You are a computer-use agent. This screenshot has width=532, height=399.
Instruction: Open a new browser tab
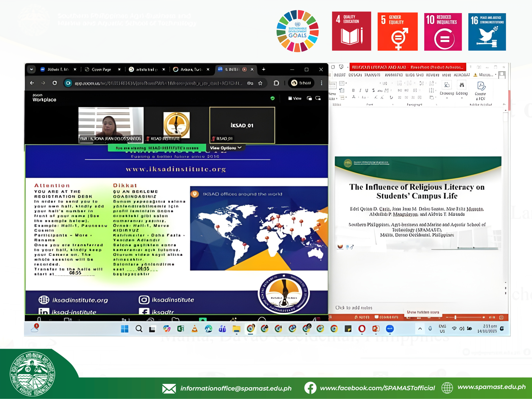coord(264,69)
